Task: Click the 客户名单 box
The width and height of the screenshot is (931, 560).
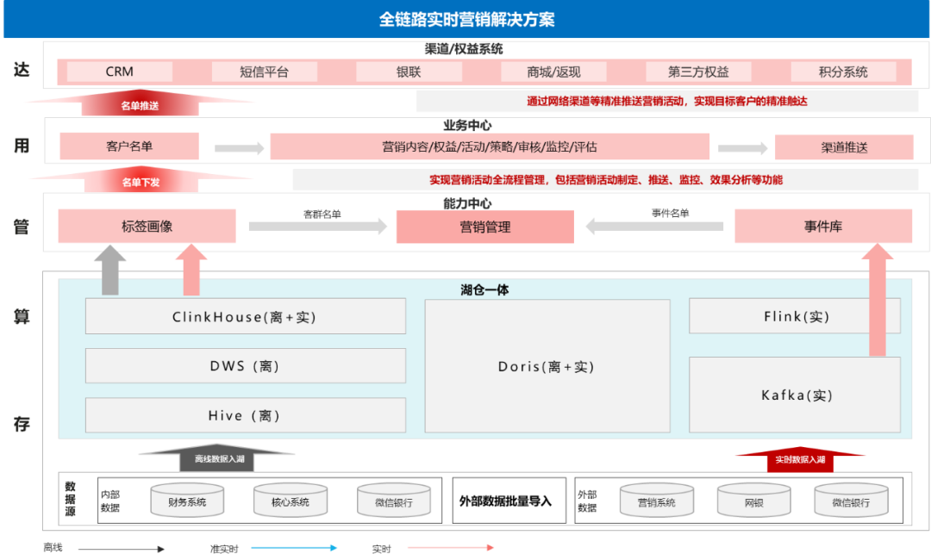Action: coord(129,146)
